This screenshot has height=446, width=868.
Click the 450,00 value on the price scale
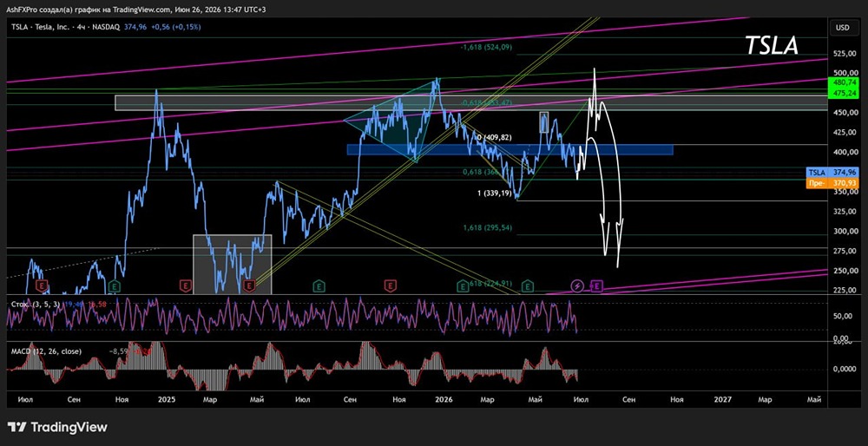[x=845, y=112]
